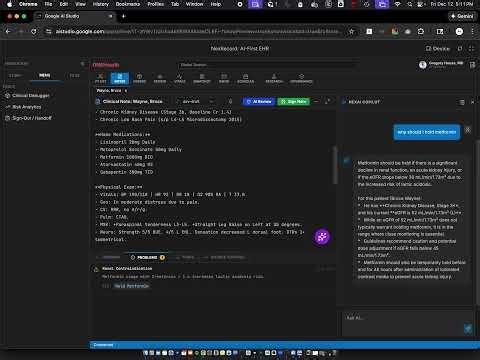The image size is (480, 360).
Task: Click the fullscreen icon beside Device
Action: (x=471, y=49)
